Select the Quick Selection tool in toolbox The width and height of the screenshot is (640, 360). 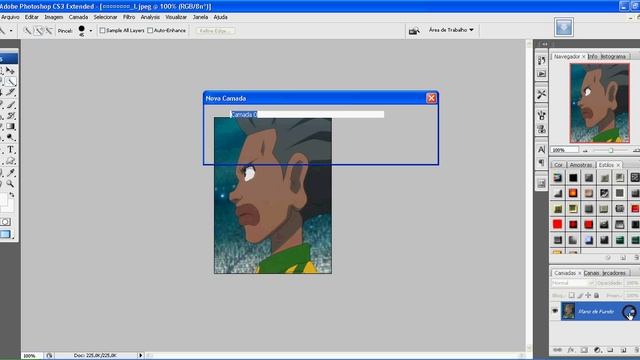click(x=11, y=82)
